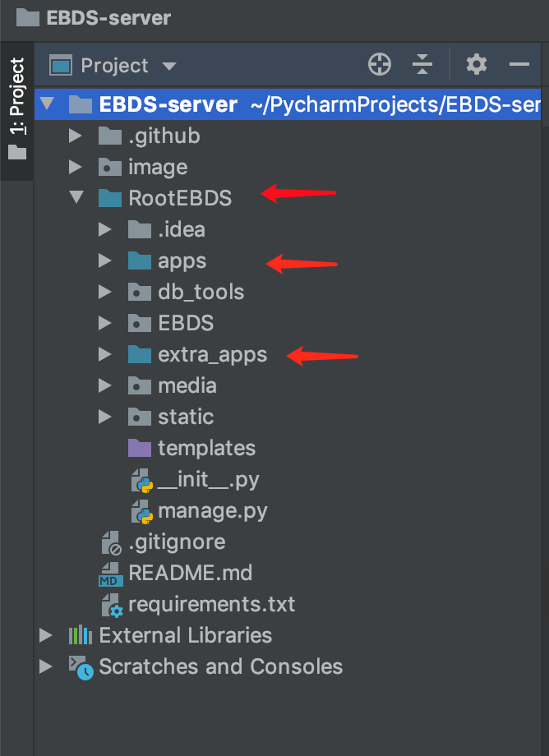Toggle the 1: Project side tab
The height and width of the screenshot is (756, 549).
click(x=17, y=109)
